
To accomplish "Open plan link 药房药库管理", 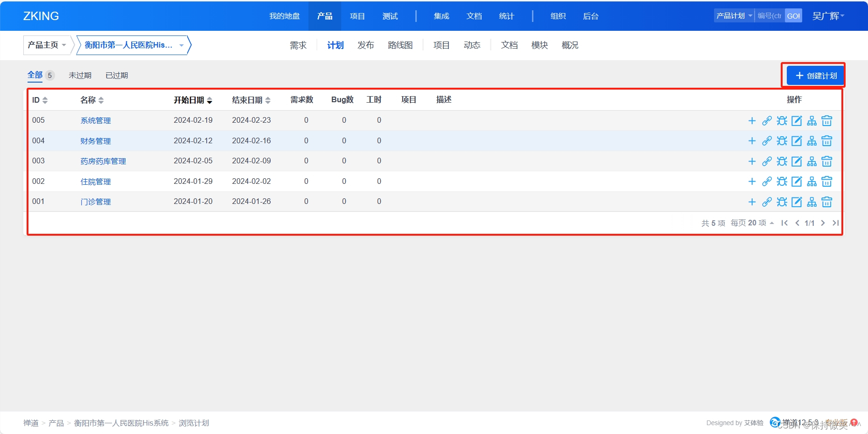I will point(103,161).
